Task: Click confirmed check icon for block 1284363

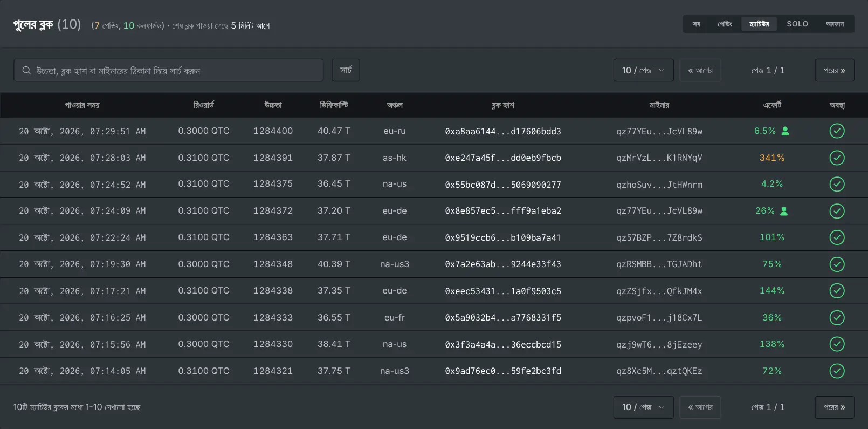Action: (x=837, y=237)
